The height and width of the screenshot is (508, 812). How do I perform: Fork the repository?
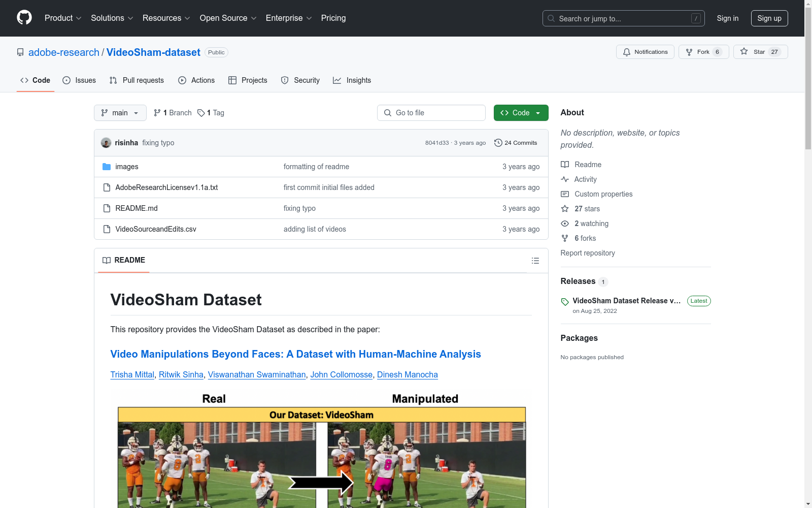point(703,52)
